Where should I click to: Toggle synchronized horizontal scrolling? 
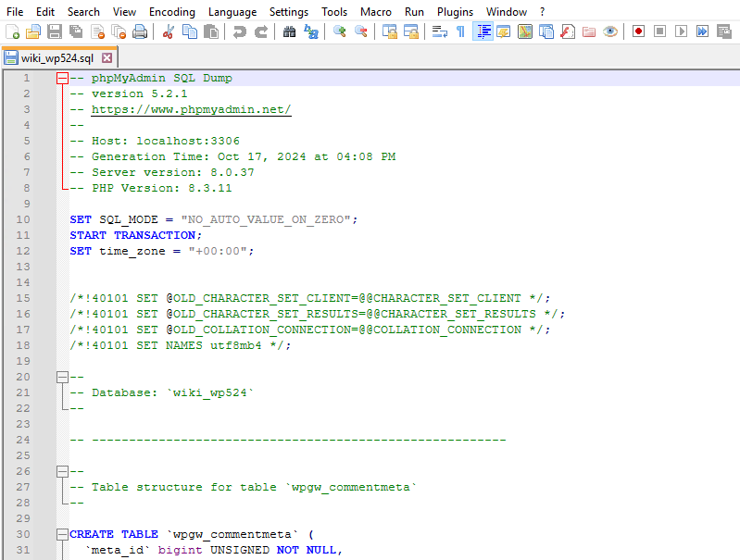point(411,31)
